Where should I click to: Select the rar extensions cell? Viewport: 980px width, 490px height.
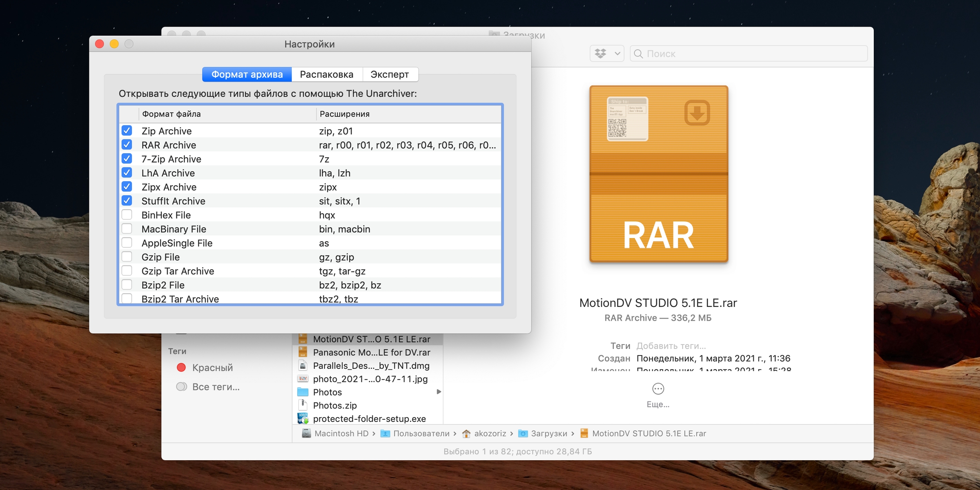(408, 145)
